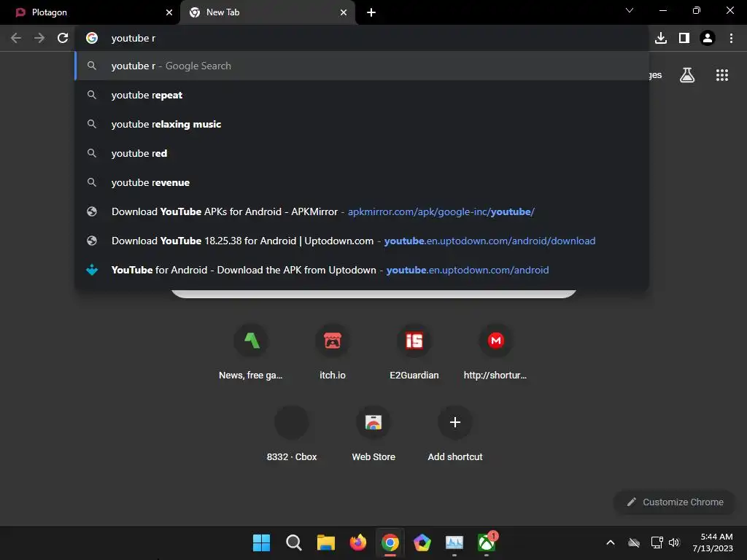Choose 'youtube relaxing music' suggestion
The height and width of the screenshot is (560, 747).
(362, 124)
